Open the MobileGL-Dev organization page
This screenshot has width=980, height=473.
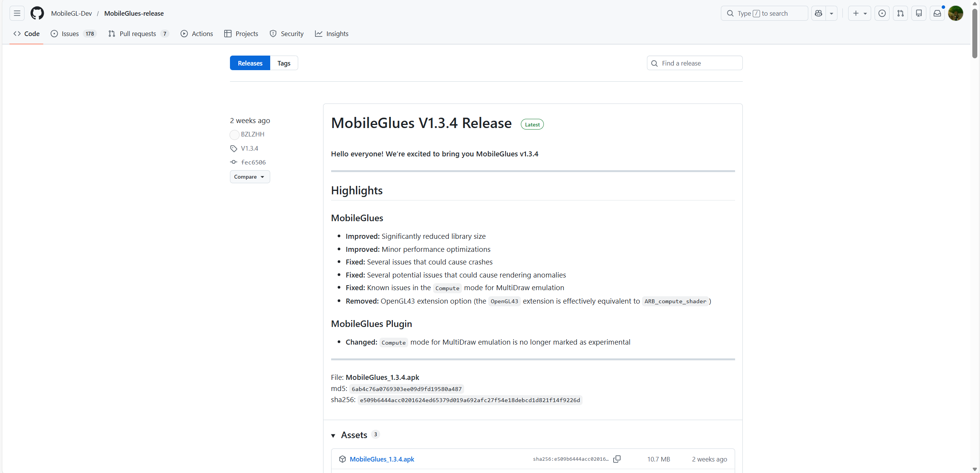(x=71, y=13)
